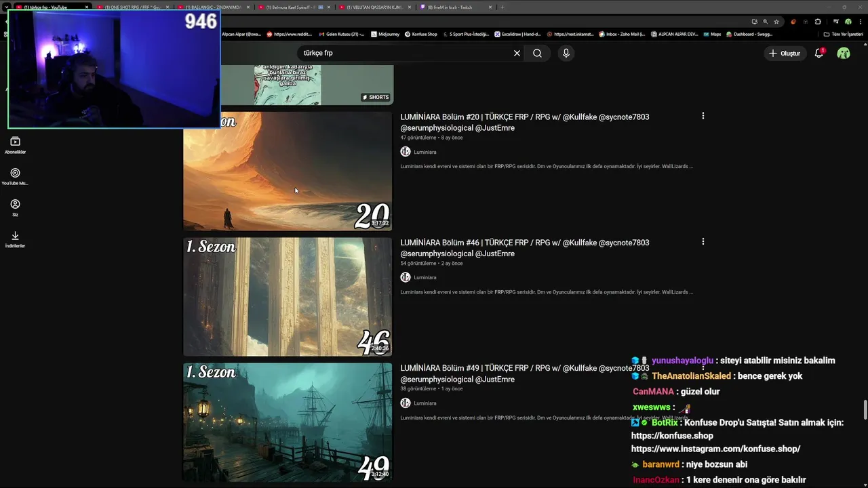Open the SHORTS video thumbnail at top

(x=288, y=85)
